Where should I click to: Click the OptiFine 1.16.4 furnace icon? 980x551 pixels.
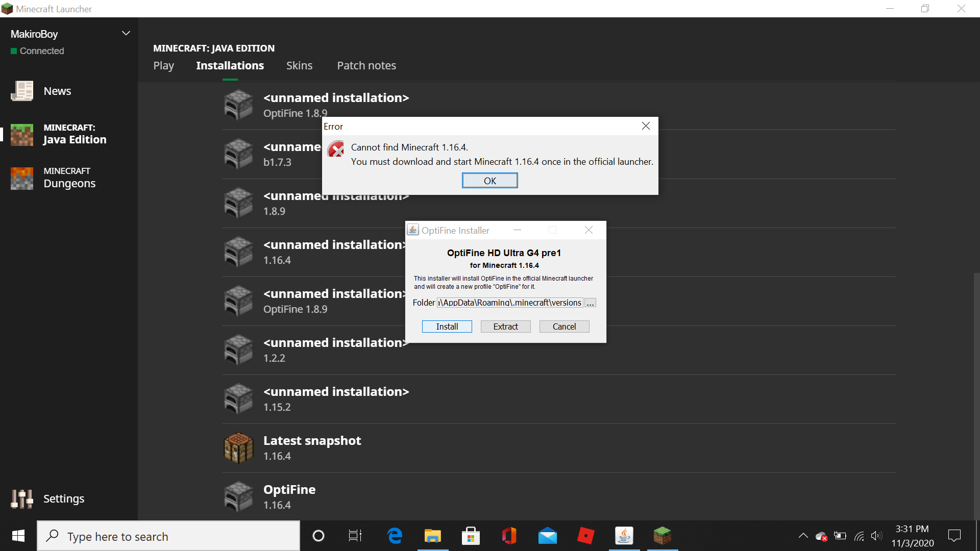[x=238, y=497]
